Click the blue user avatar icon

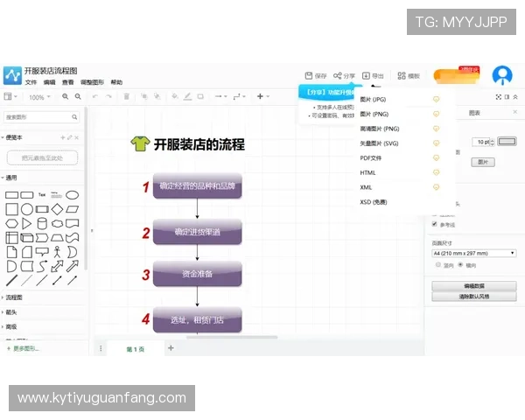(502, 75)
